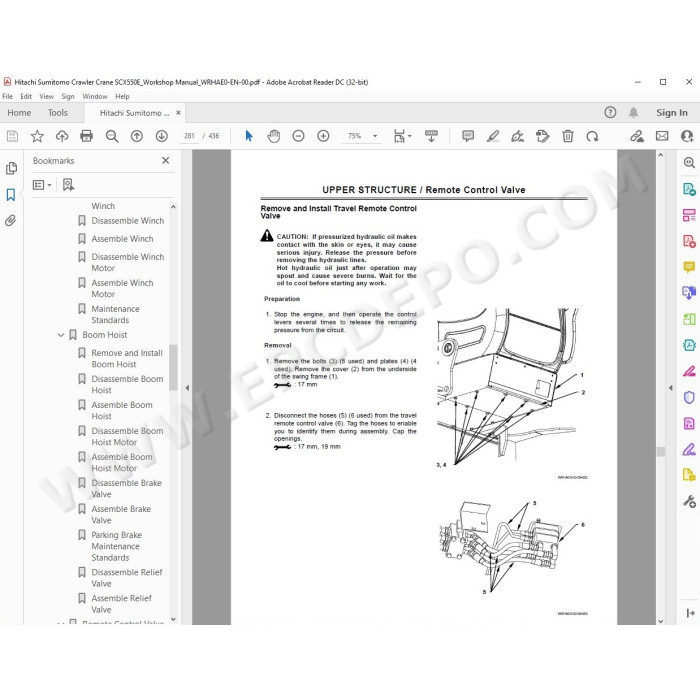Screen dimensions: 700x700
Task: Click the find current bookmark icon
Action: pyautogui.click(x=68, y=185)
